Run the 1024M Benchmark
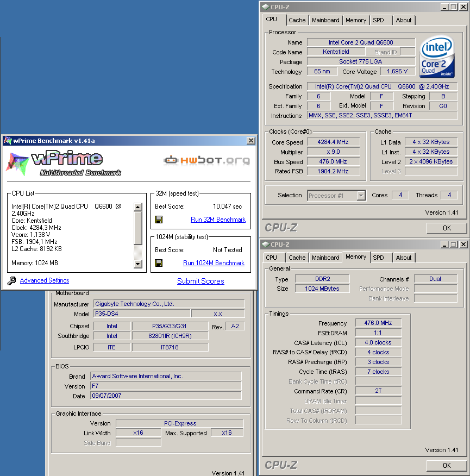470x476 pixels. pos(214,263)
